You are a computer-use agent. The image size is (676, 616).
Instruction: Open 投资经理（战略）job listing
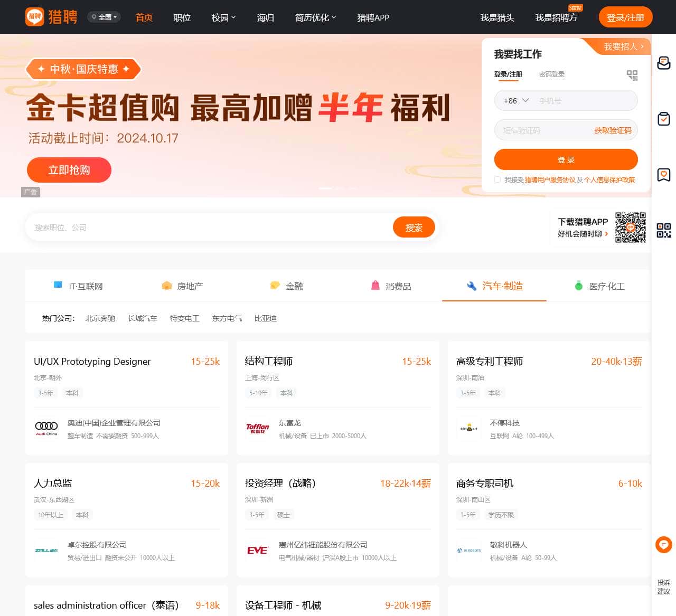tap(280, 484)
